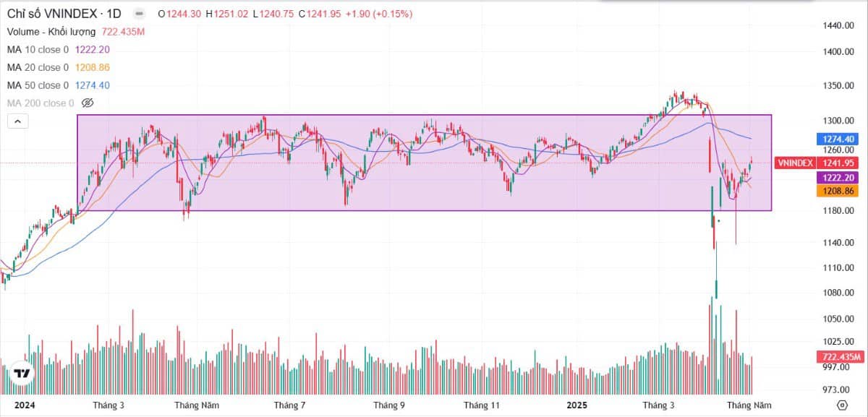
Task: Click the TradingView logo icon
Action: (22, 374)
